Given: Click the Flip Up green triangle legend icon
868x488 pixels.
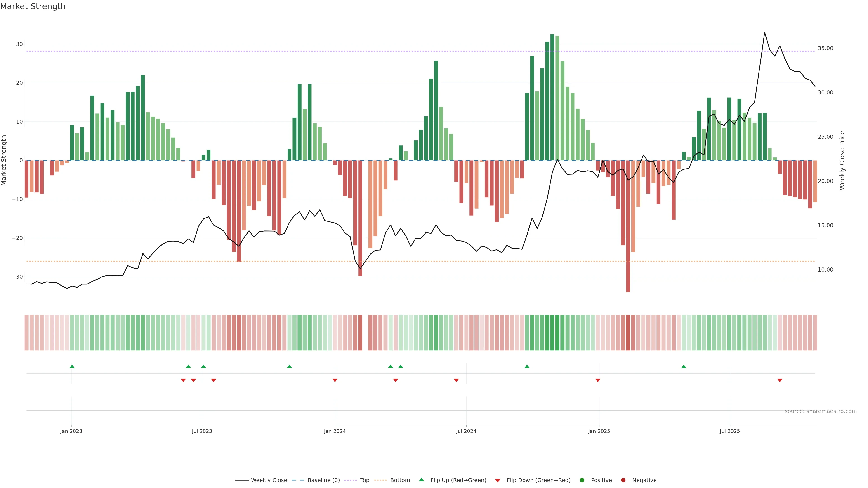Looking at the screenshot, I should (421, 480).
